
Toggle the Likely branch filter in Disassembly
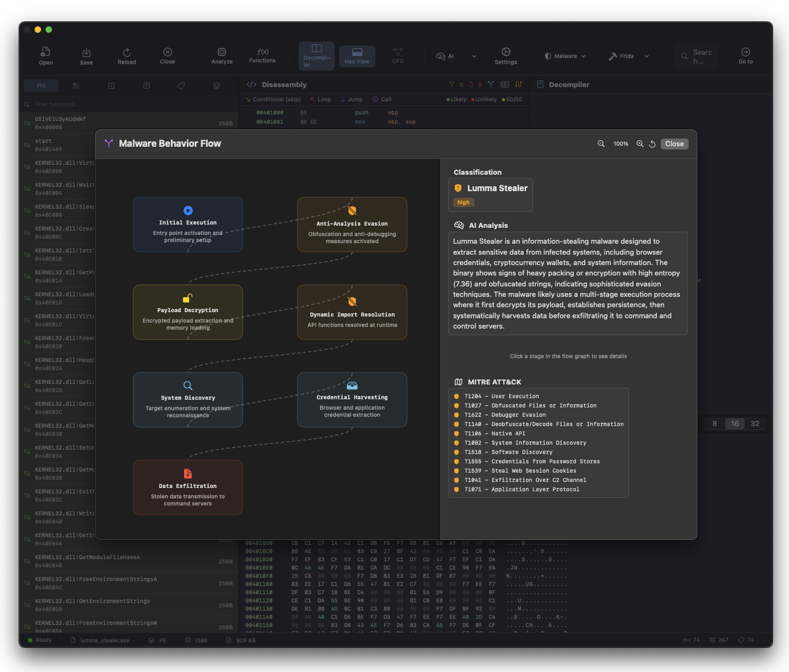pyautogui.click(x=455, y=99)
